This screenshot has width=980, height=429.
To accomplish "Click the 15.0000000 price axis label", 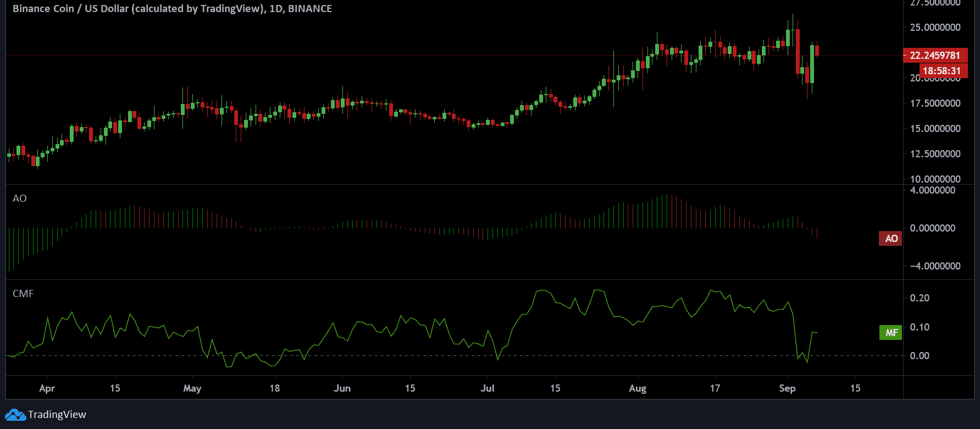I will coord(935,129).
